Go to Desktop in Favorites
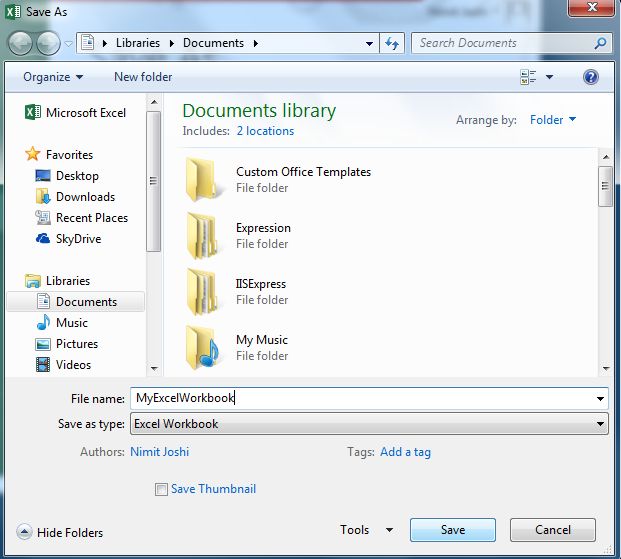This screenshot has height=559, width=621. coord(77,176)
